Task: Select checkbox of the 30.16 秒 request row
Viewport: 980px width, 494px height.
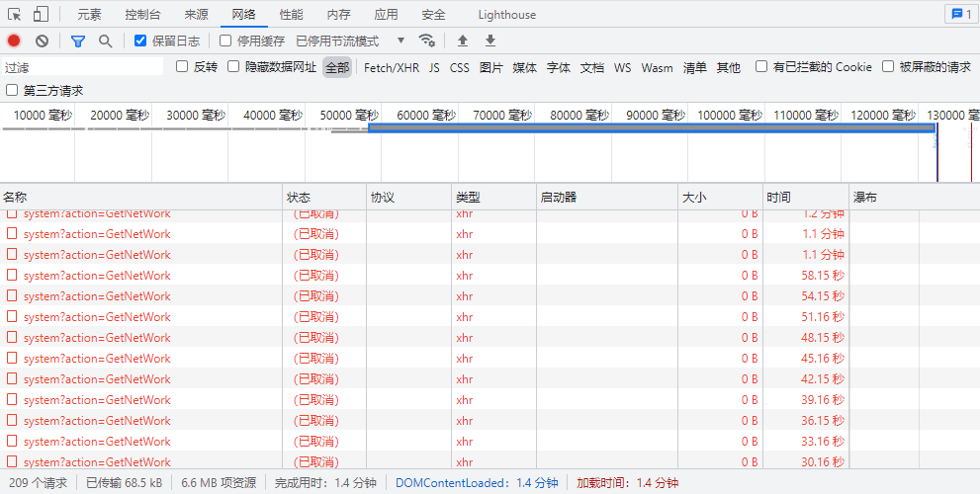Action: pyautogui.click(x=12, y=460)
